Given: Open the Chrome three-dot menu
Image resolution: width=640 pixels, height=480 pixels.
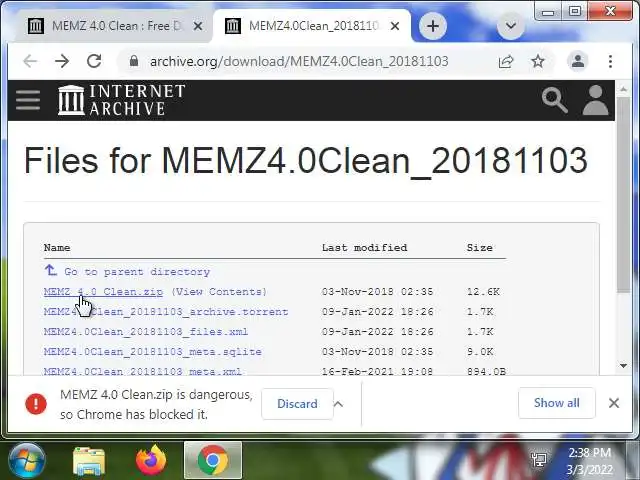Looking at the screenshot, I should (x=610, y=61).
